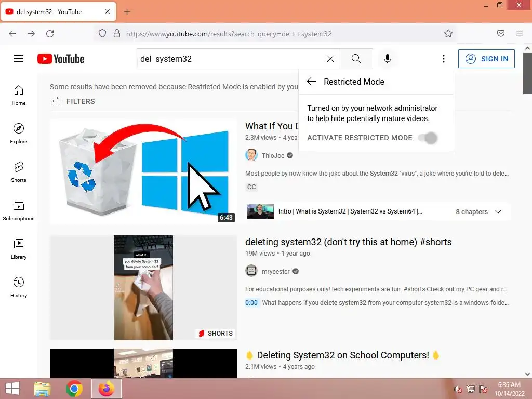This screenshot has height=399, width=532.
Task: Open Firefox application menu
Action: click(519, 33)
